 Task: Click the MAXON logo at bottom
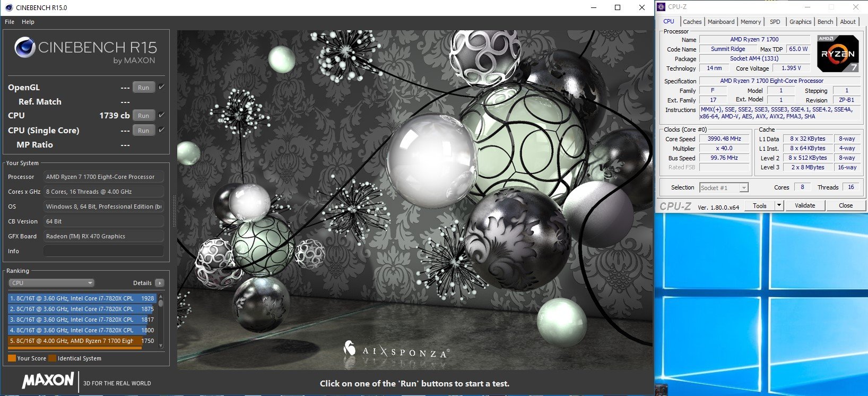(x=48, y=380)
